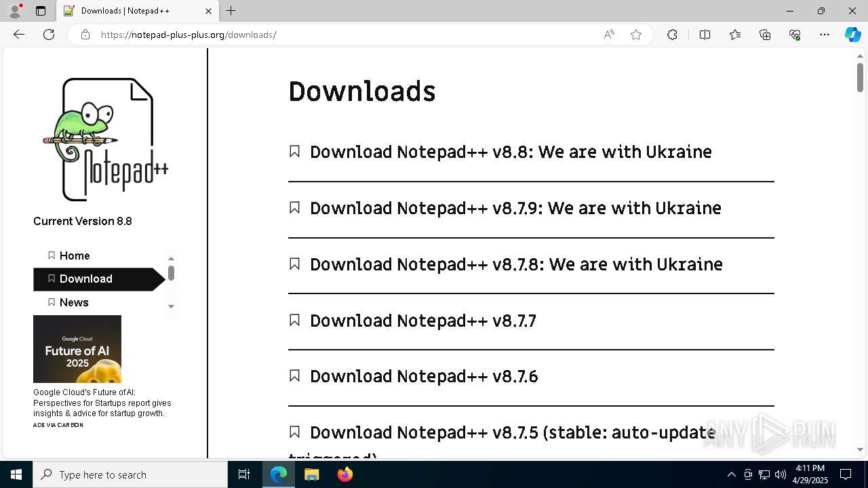Open Browser essentials heart icon
868x488 pixels.
[x=795, y=35]
